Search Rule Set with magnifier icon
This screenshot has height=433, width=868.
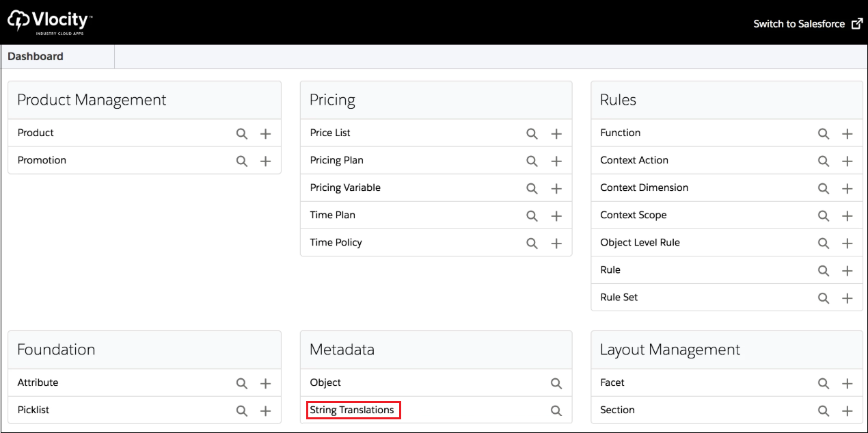824,298
